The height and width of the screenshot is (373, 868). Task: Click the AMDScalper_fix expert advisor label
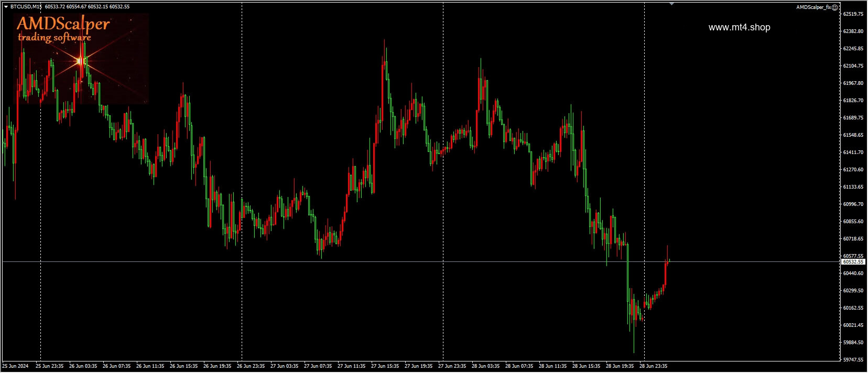pos(813,7)
